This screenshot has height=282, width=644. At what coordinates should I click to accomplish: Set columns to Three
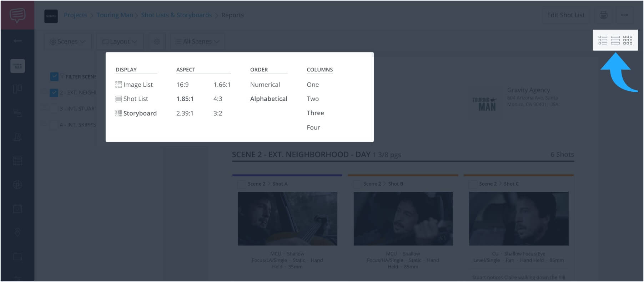pyautogui.click(x=316, y=113)
